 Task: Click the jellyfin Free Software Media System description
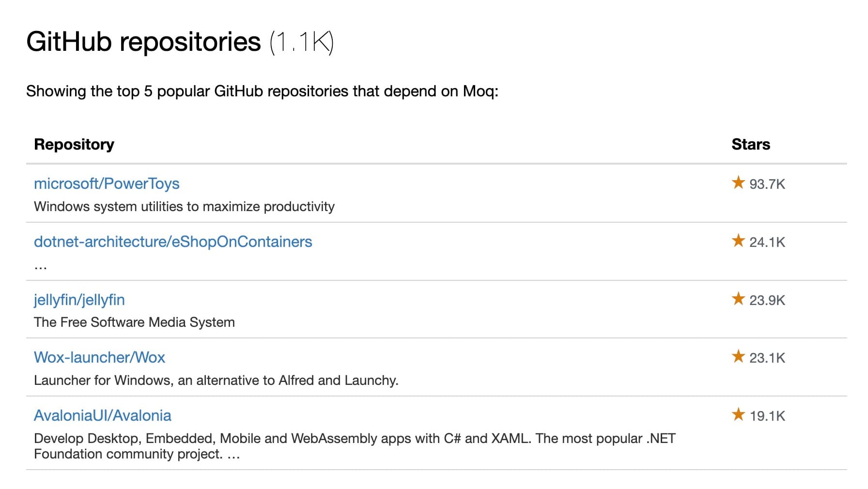(134, 322)
